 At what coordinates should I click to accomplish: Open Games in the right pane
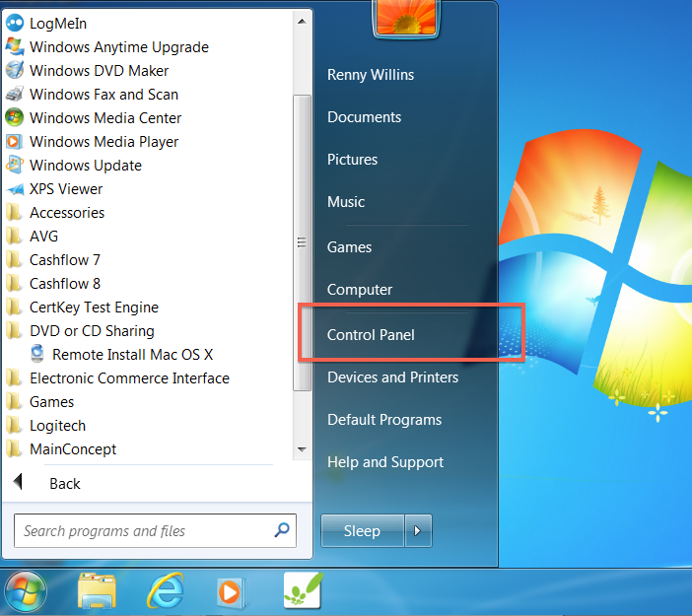(x=349, y=247)
